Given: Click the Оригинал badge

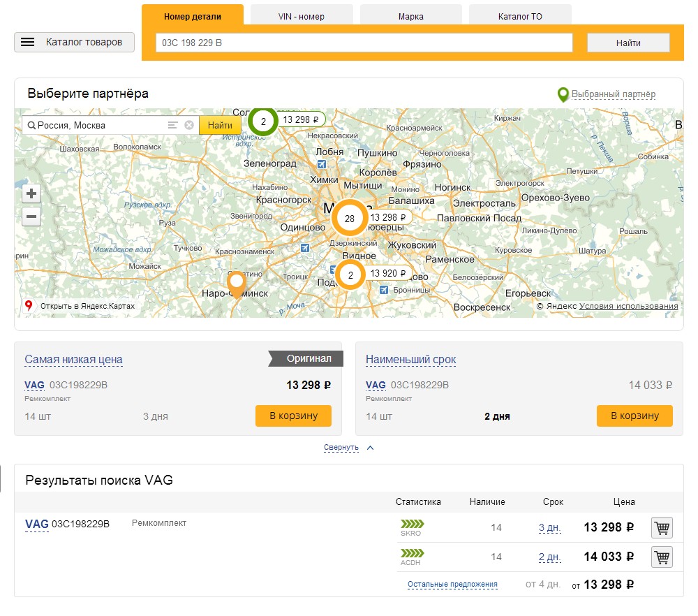Looking at the screenshot, I should (306, 358).
